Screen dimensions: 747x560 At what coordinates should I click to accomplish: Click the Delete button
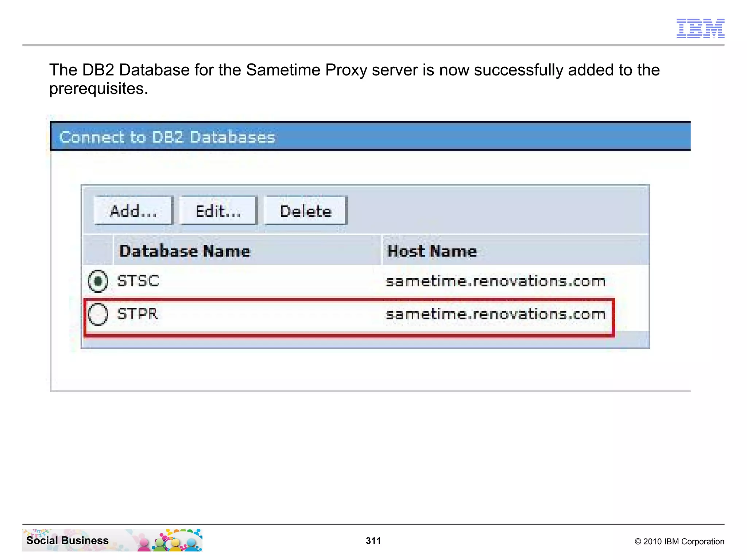tap(305, 211)
